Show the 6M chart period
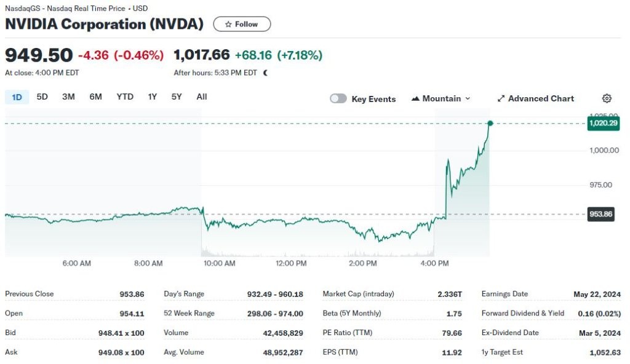Screen dimensions: 630x364 (x=95, y=97)
